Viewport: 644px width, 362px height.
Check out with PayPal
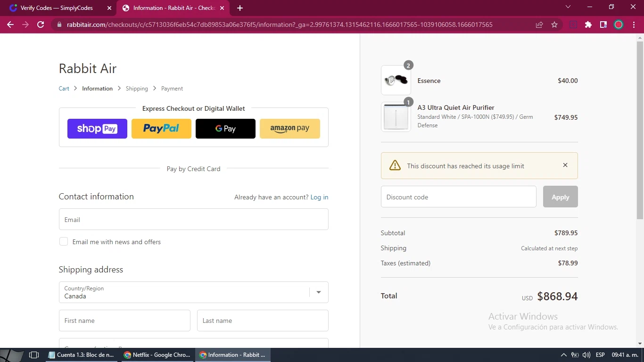pyautogui.click(x=161, y=129)
